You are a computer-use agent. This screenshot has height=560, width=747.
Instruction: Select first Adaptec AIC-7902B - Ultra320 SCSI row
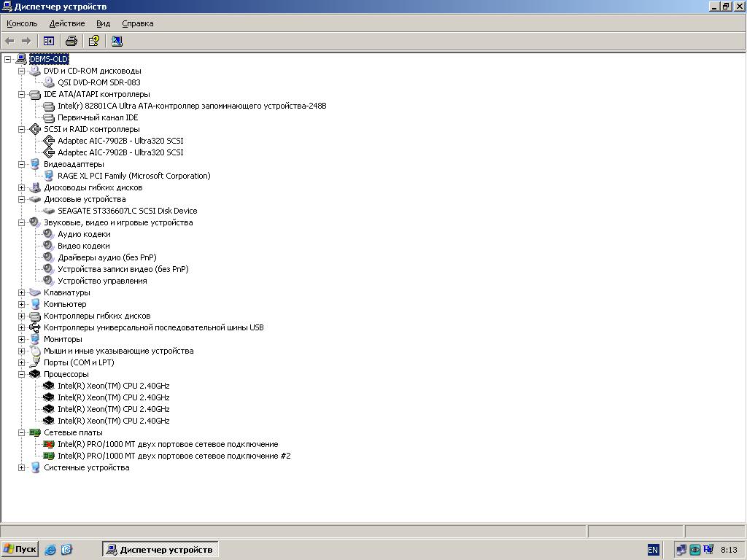coord(120,141)
